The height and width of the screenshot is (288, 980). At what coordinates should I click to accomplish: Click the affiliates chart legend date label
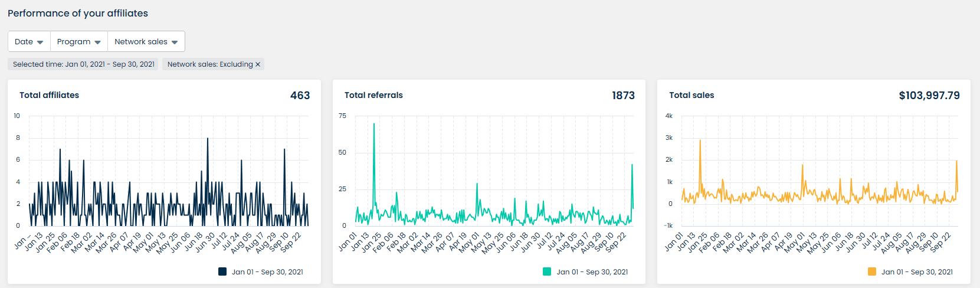tap(267, 272)
